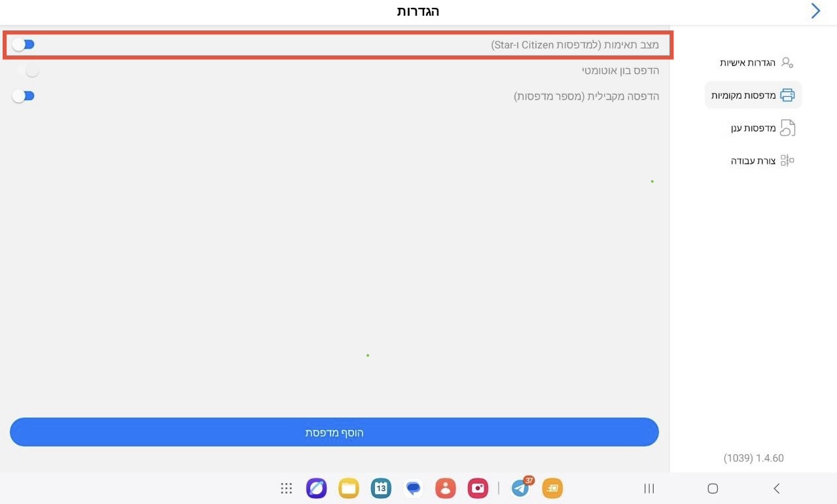Select the local printers printer icon
The height and width of the screenshot is (504, 837).
pyautogui.click(x=787, y=96)
